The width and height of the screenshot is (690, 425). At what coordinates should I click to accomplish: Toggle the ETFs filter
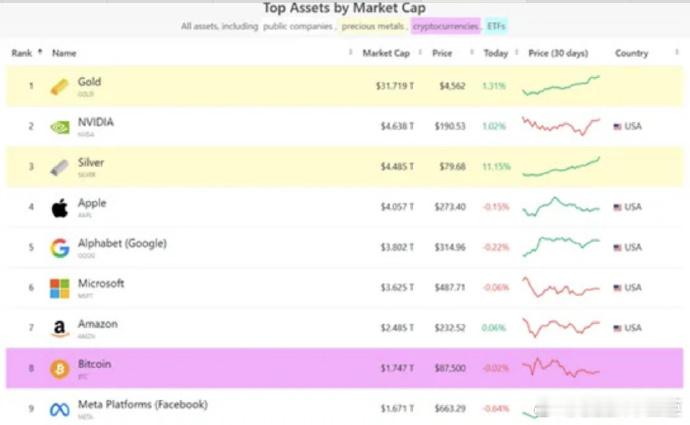coord(497,26)
